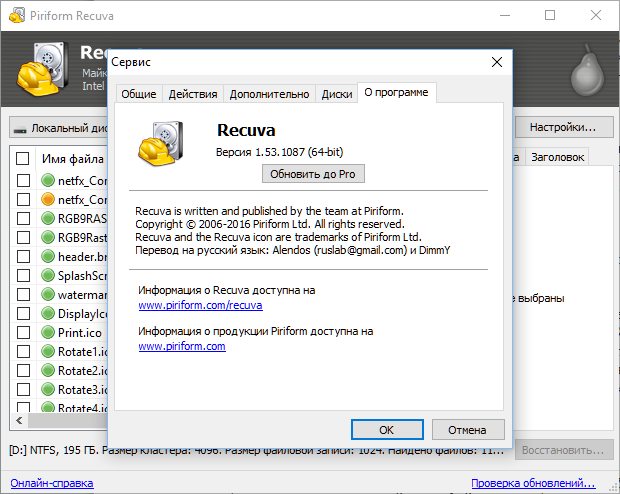Click the Проверка обновлений… link

(x=533, y=483)
